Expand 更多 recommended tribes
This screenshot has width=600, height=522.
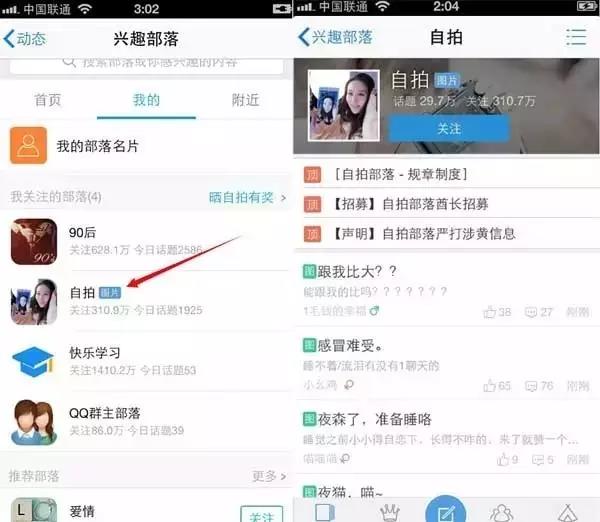click(268, 476)
